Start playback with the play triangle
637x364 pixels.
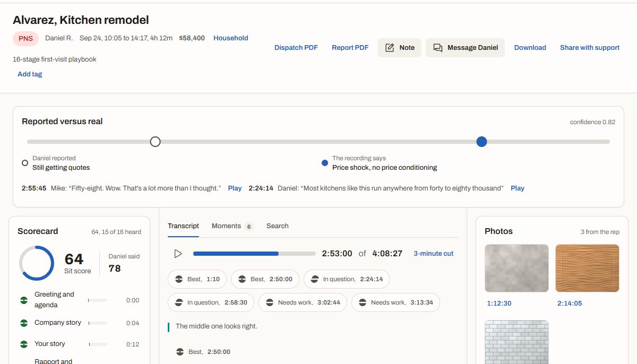pos(178,254)
